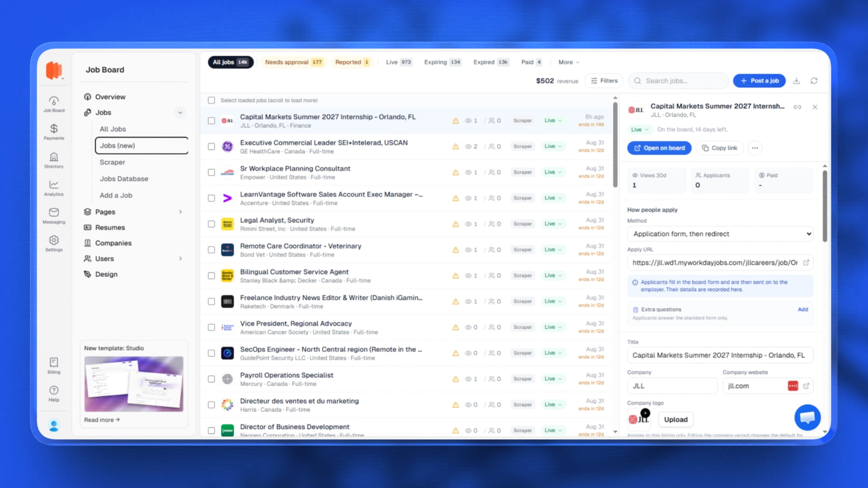Image resolution: width=868 pixels, height=488 pixels.
Task: Switch to the Expiring tab
Action: [x=442, y=62]
